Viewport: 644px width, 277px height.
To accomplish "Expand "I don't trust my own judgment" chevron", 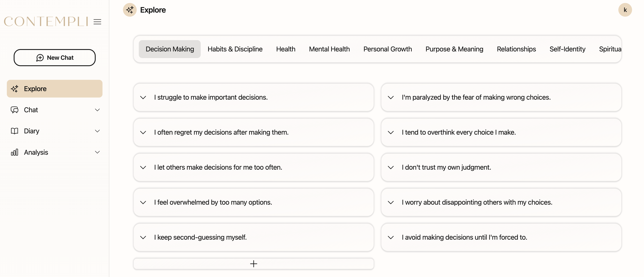I will 391,167.
